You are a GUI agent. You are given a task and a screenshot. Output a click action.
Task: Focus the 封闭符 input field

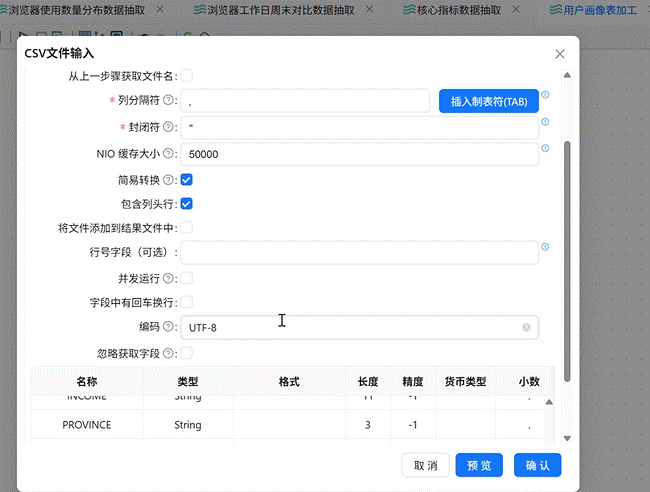(359, 127)
